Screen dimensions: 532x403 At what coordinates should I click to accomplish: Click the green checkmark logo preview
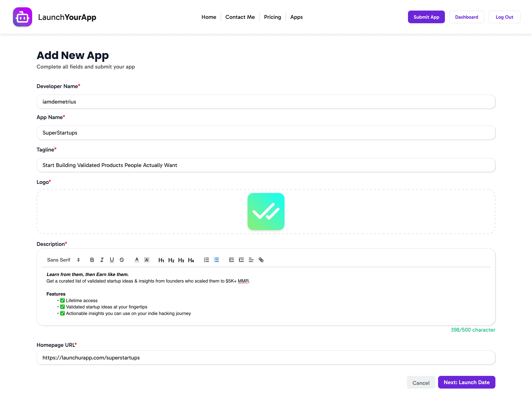[266, 212]
